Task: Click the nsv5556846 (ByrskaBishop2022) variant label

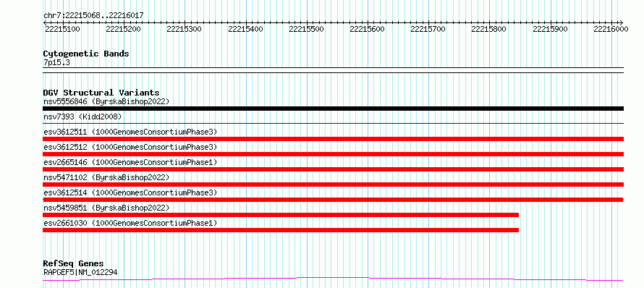Action: [x=106, y=101]
